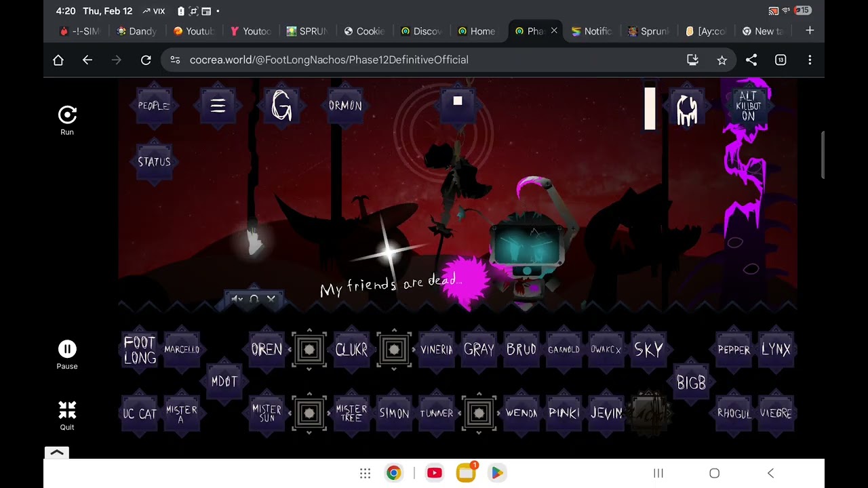Image resolution: width=868 pixels, height=488 pixels.
Task: Switch to the Dandy browser tab
Action: (136, 31)
